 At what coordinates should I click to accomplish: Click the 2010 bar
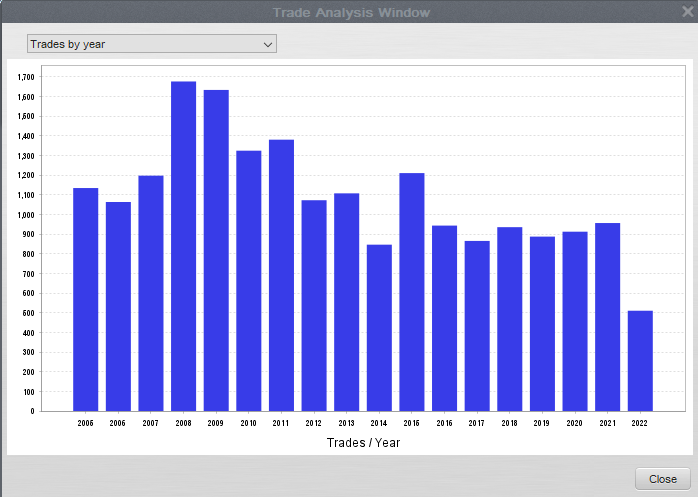(249, 280)
